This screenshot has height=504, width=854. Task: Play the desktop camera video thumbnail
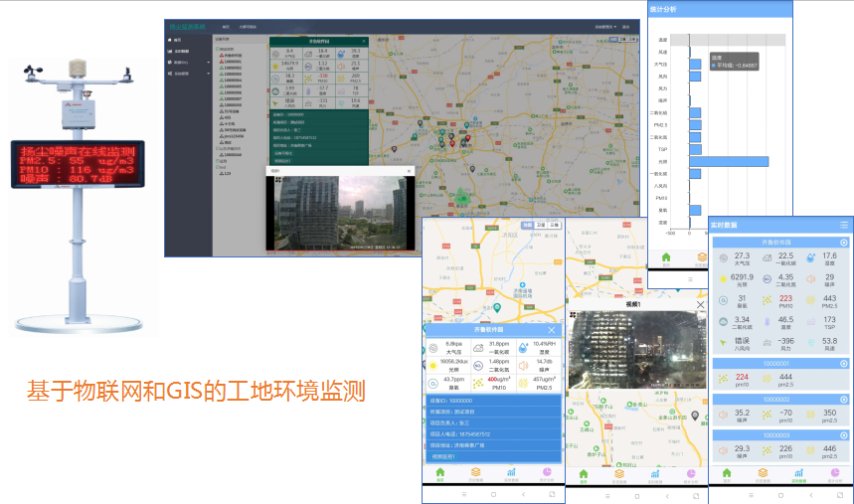(x=340, y=213)
